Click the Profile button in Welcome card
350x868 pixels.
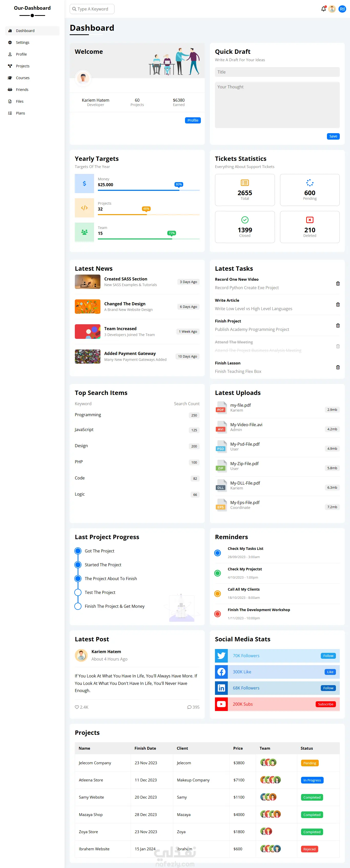pos(193,120)
